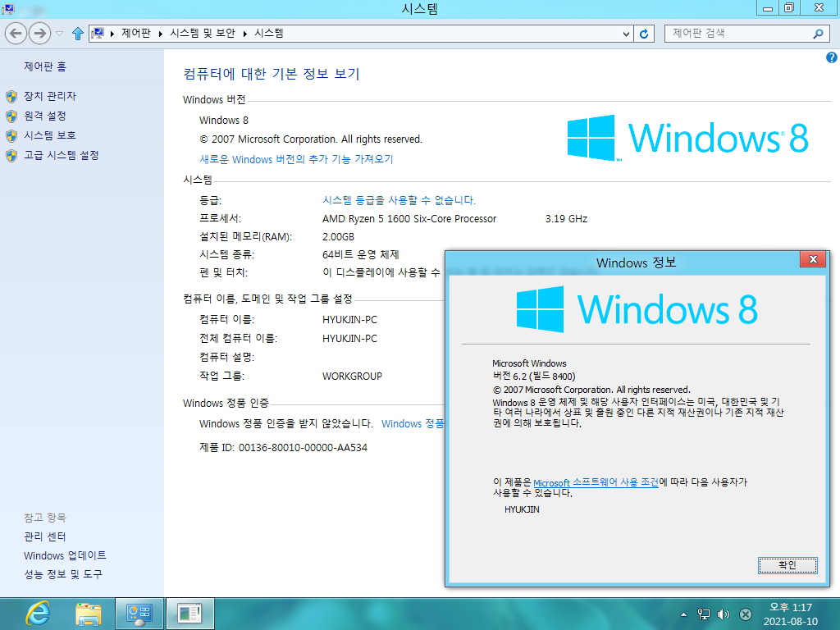The height and width of the screenshot is (630, 840).
Task: Click AMD Ryzen 5 1600 processor text
Action: tap(409, 218)
